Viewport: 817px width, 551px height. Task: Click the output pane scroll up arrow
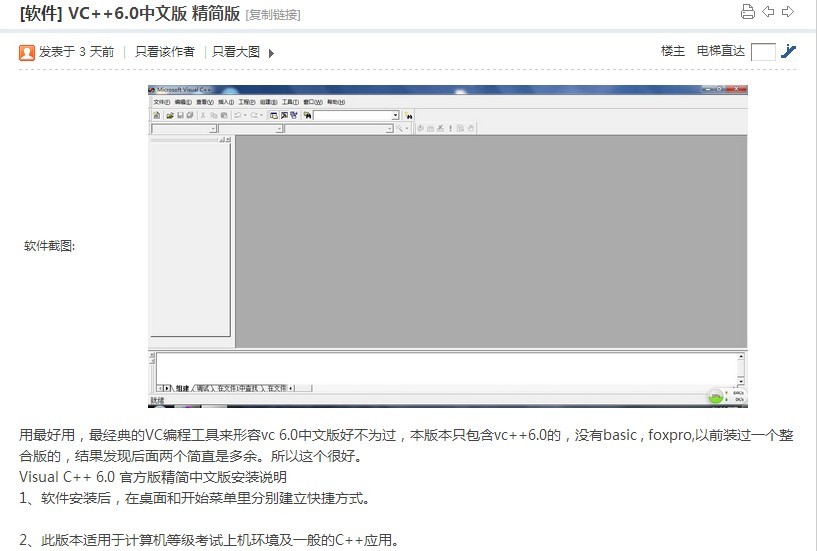tap(740, 357)
